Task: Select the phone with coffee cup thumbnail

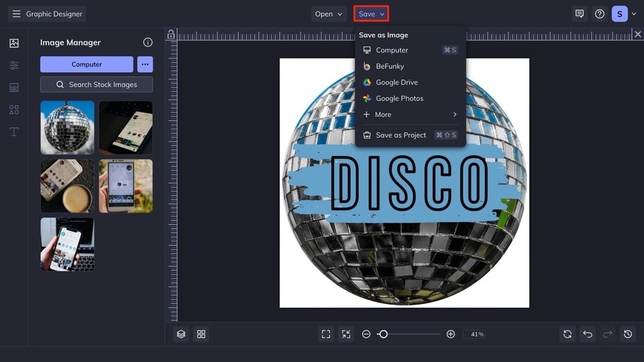Action: point(68,186)
